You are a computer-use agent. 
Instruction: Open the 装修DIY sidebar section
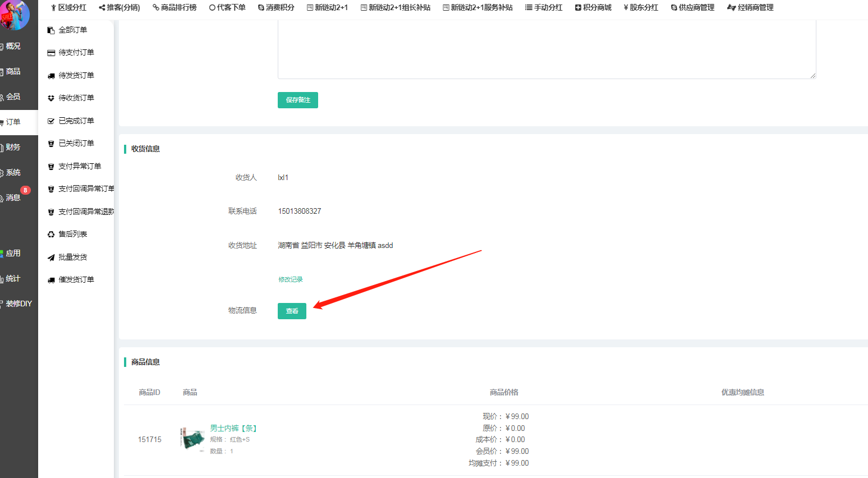[19, 304]
